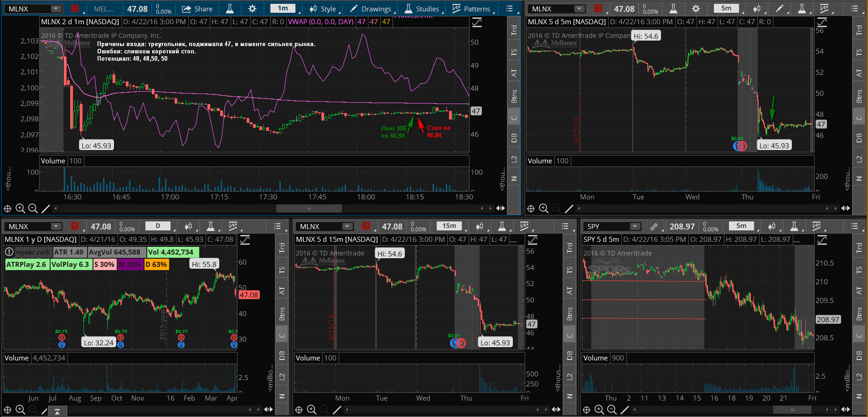Zoom out on the SPY chart
The height and width of the screenshot is (417, 868).
612,410
